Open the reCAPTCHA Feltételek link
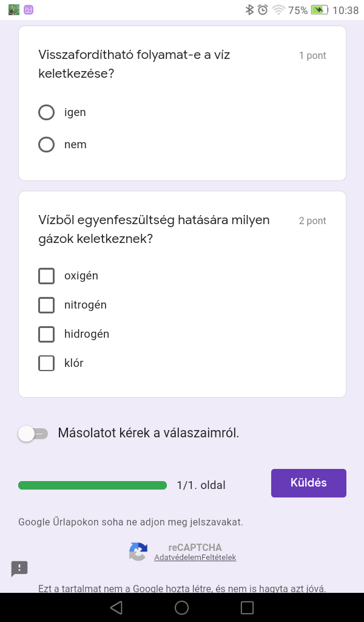This screenshot has width=364, height=622. pos(219,558)
